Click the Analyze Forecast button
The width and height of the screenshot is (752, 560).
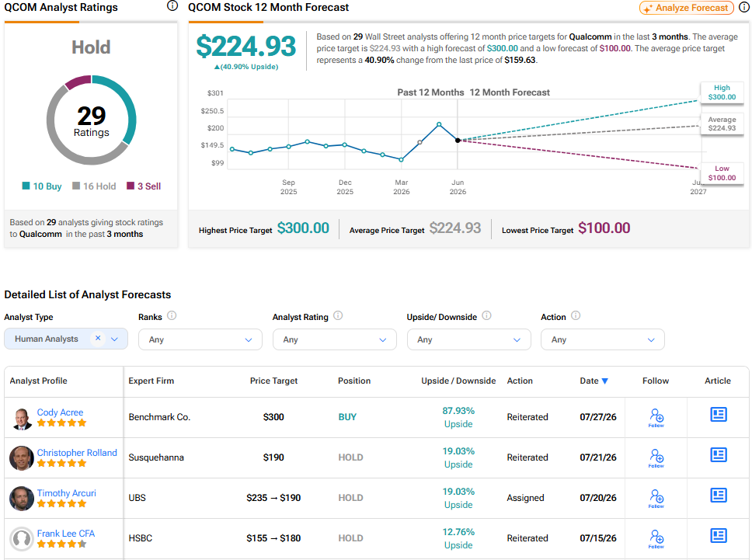tap(686, 8)
